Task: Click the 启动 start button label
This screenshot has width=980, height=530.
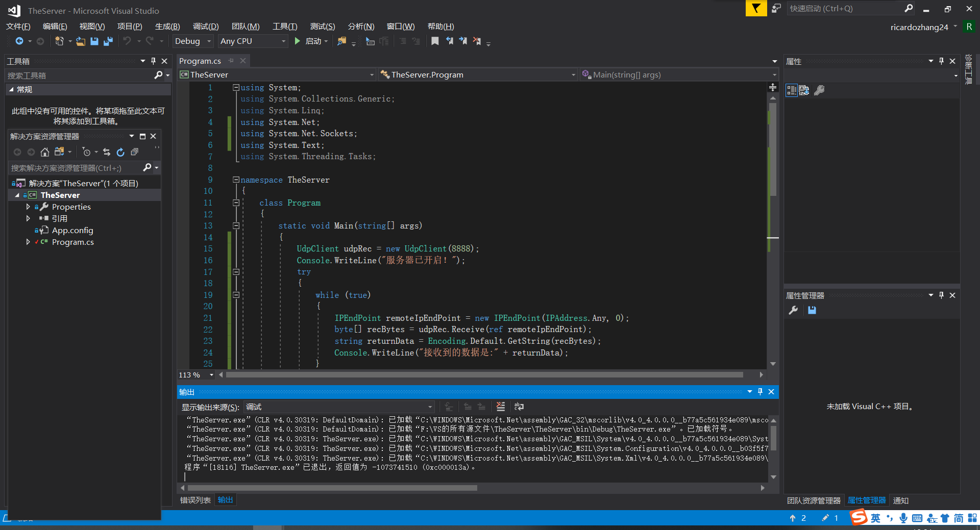Action: (313, 41)
